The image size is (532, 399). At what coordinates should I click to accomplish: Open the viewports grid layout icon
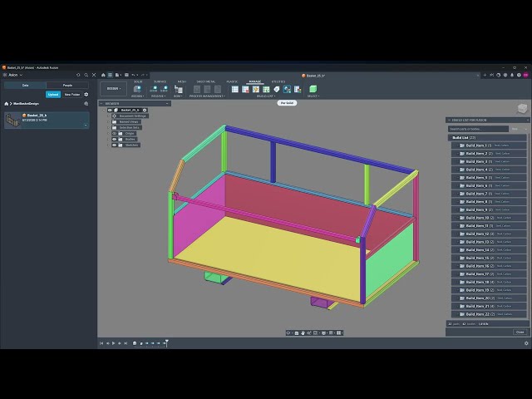tap(339, 332)
